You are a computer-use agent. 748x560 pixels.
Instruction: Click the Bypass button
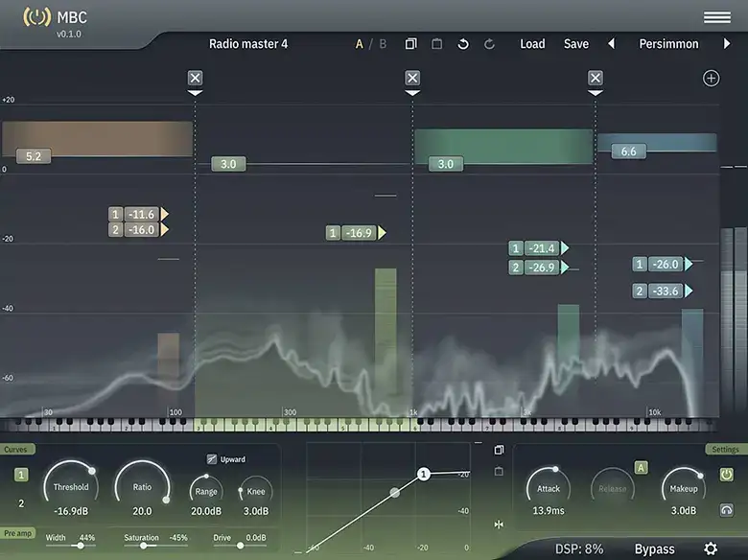coord(654,548)
